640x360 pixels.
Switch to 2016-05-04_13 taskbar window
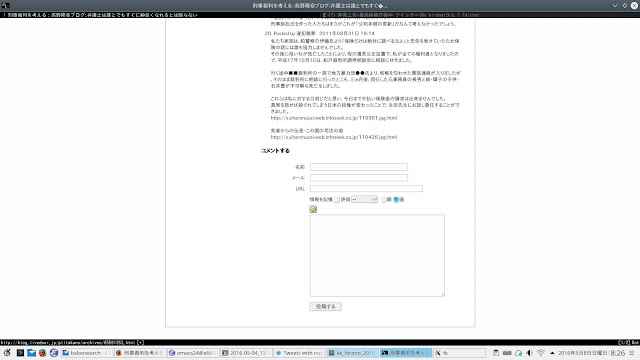click(247, 353)
